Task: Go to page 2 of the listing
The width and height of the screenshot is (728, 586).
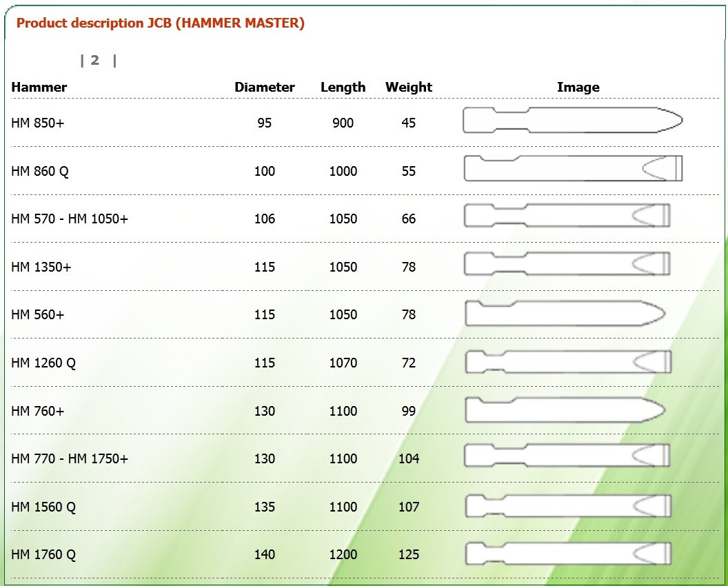Action: click(x=94, y=60)
